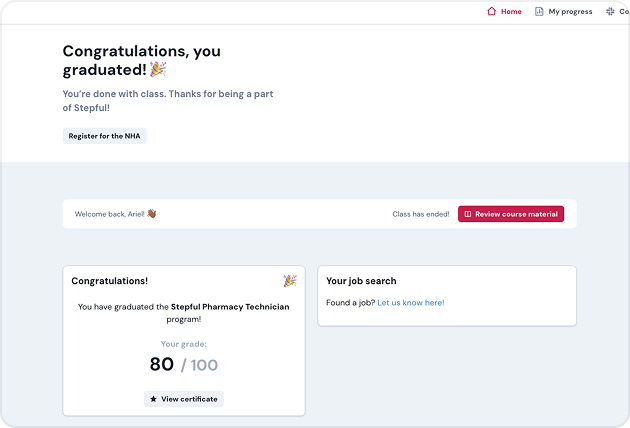Switch to the My progress tab

(569, 12)
